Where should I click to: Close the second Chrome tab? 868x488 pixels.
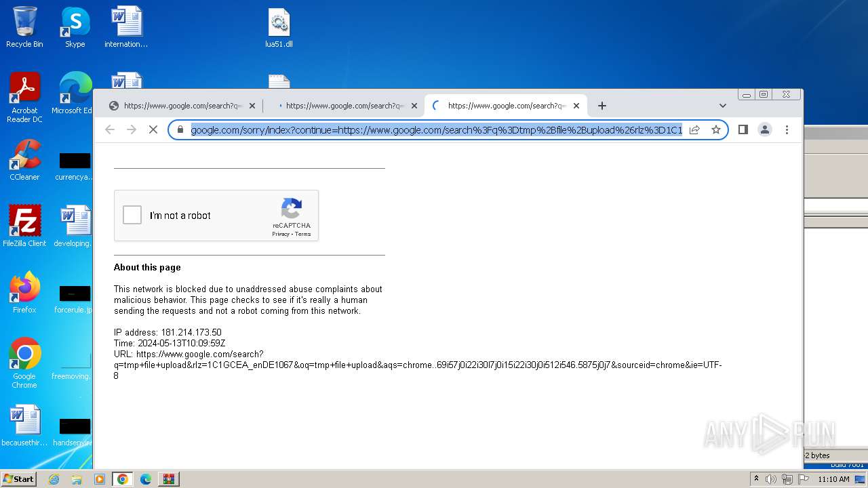(414, 106)
